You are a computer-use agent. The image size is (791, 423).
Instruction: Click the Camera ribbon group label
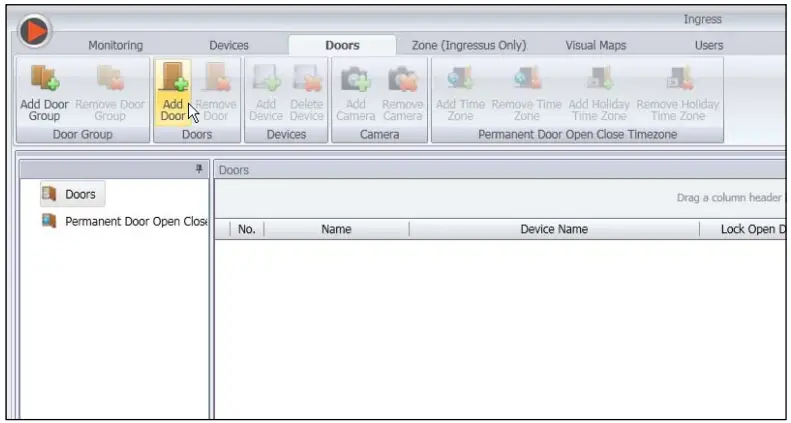(x=379, y=135)
